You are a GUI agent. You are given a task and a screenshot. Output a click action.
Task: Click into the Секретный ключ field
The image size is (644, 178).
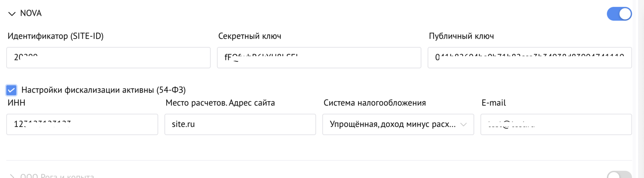point(319,58)
